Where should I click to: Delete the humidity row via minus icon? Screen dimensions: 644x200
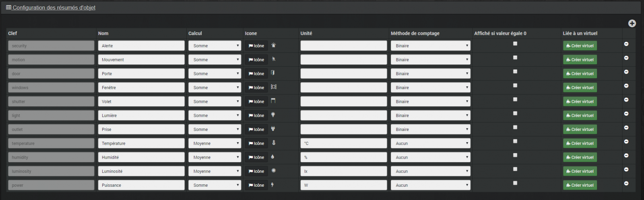(x=626, y=155)
